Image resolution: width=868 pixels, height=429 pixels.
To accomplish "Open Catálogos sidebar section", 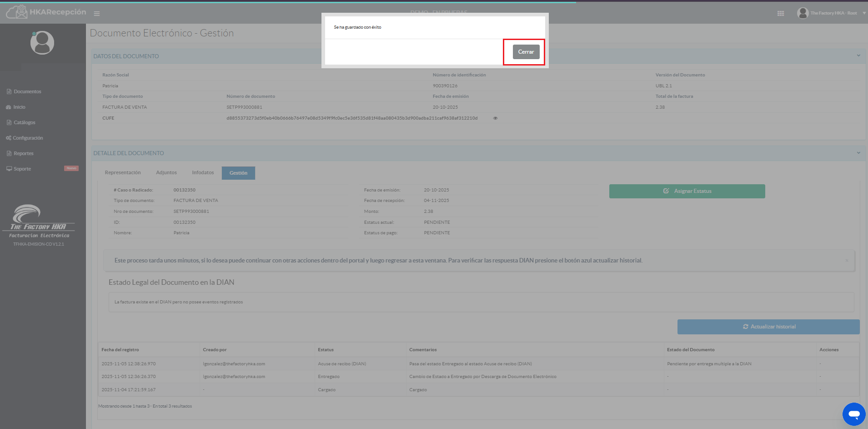I will pos(24,122).
